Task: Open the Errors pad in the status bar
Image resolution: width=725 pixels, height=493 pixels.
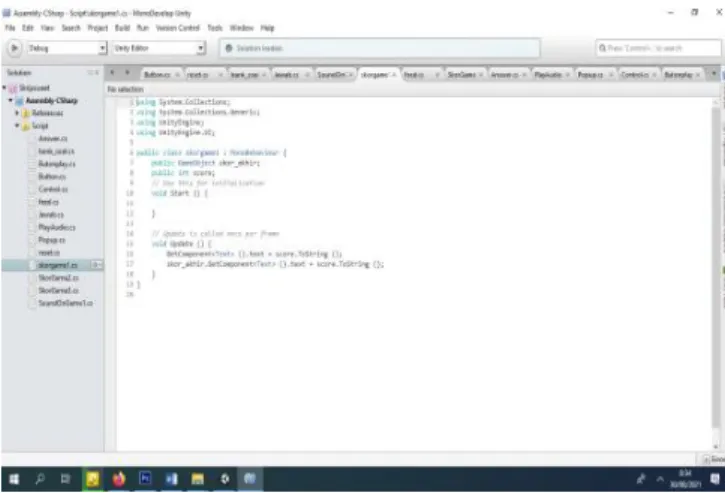Action: 713,459
